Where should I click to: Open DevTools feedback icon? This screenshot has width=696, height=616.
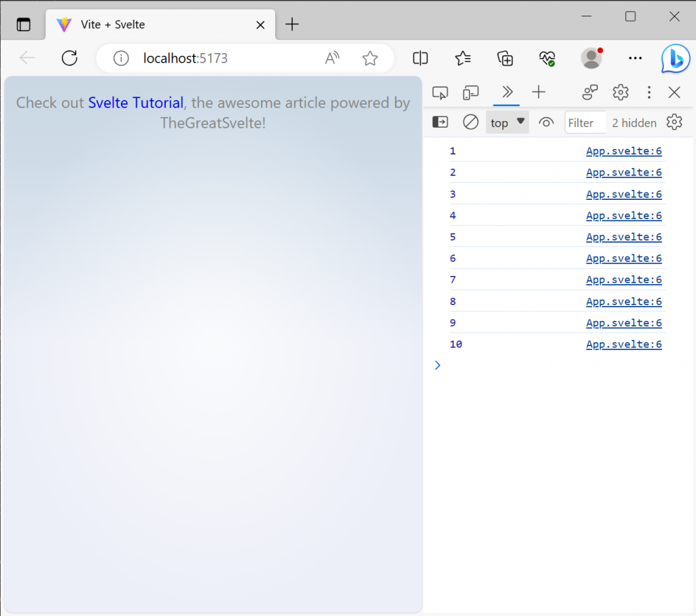click(590, 92)
